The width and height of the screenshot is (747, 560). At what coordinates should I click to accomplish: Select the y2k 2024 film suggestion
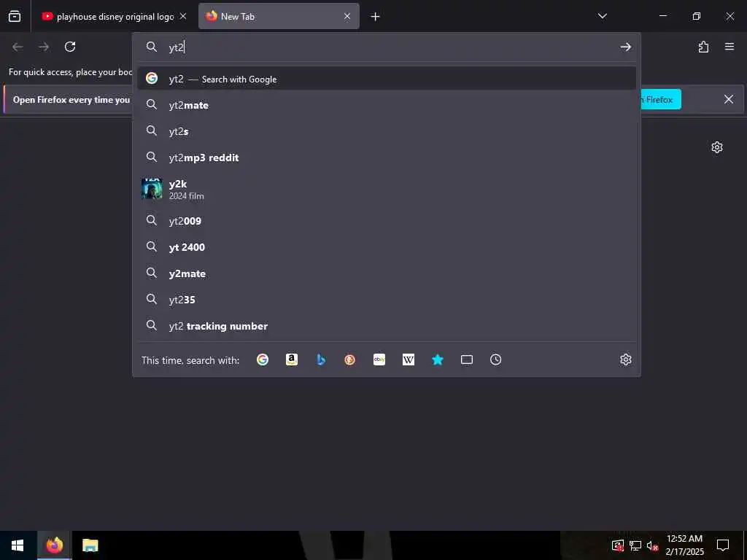[x=387, y=189]
